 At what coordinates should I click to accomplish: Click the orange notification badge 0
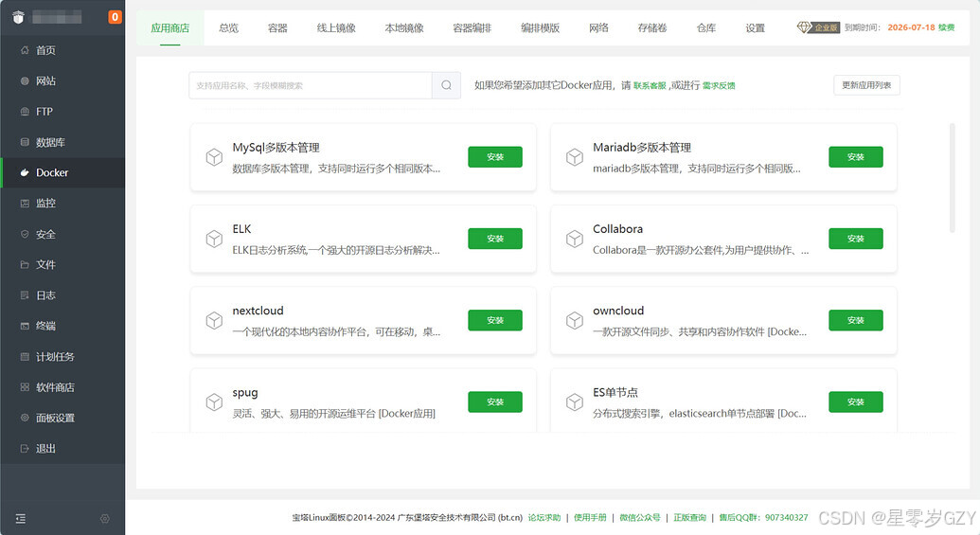[115, 17]
